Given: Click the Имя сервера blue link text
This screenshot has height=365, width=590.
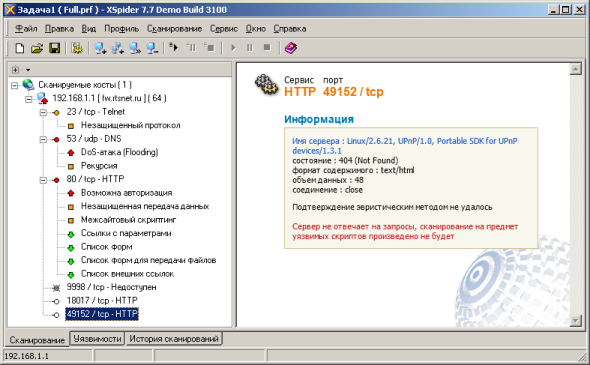Looking at the screenshot, I should pos(405,146).
